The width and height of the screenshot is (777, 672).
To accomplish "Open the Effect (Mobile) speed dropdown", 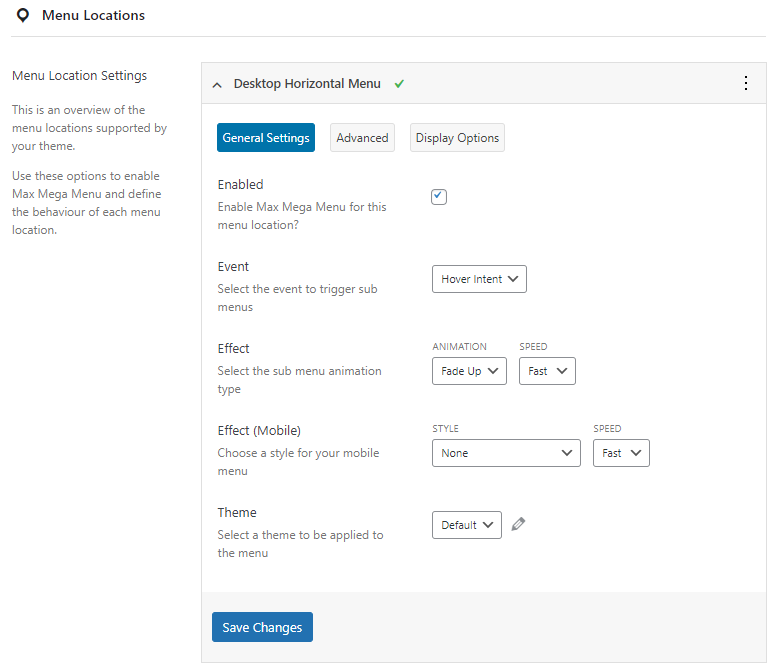I will click(621, 453).
